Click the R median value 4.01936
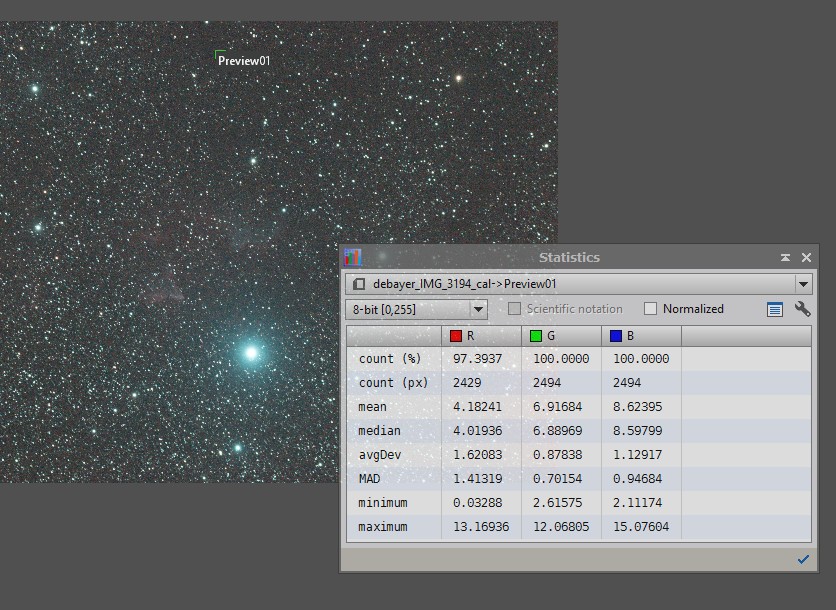Viewport: 836px width, 610px height. pos(477,431)
